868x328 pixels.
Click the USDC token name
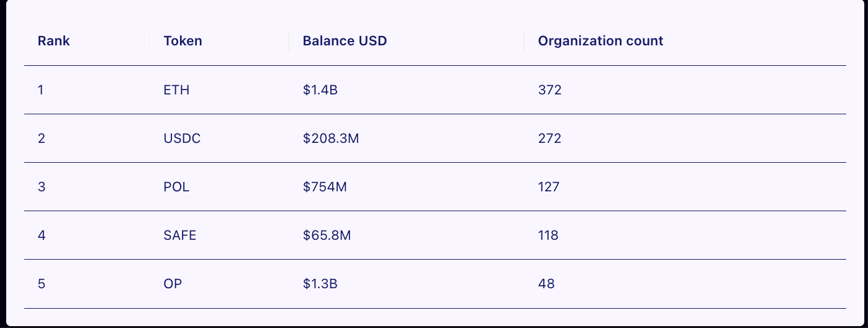tap(182, 139)
